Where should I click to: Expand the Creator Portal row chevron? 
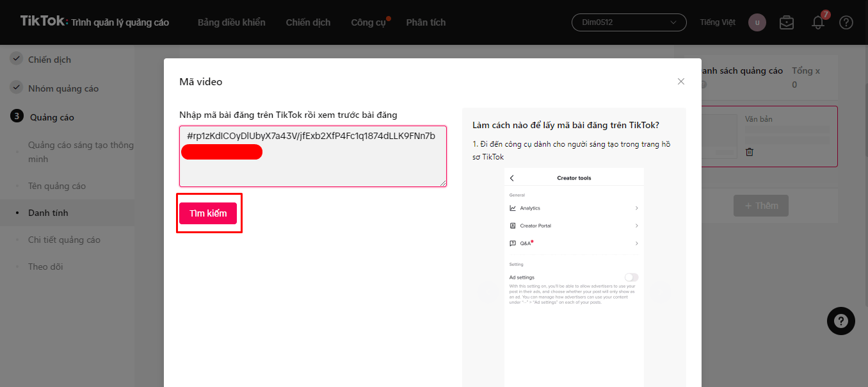(636, 226)
